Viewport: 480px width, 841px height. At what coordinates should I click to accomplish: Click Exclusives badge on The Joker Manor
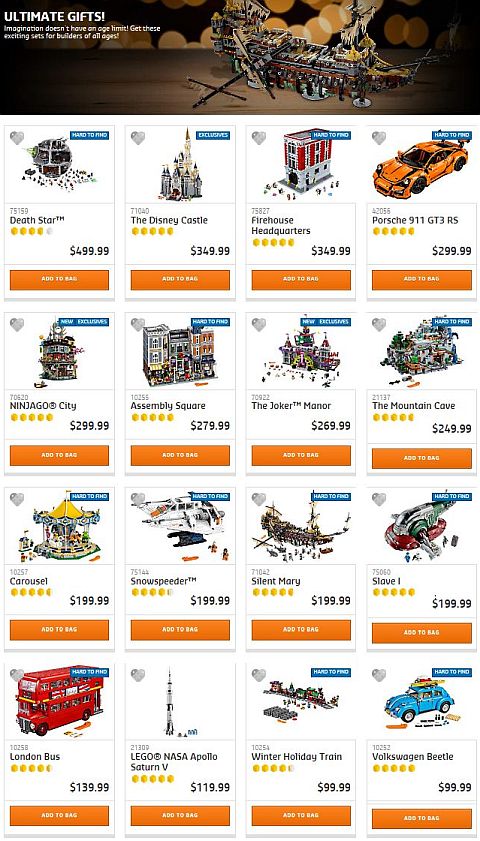click(x=334, y=322)
